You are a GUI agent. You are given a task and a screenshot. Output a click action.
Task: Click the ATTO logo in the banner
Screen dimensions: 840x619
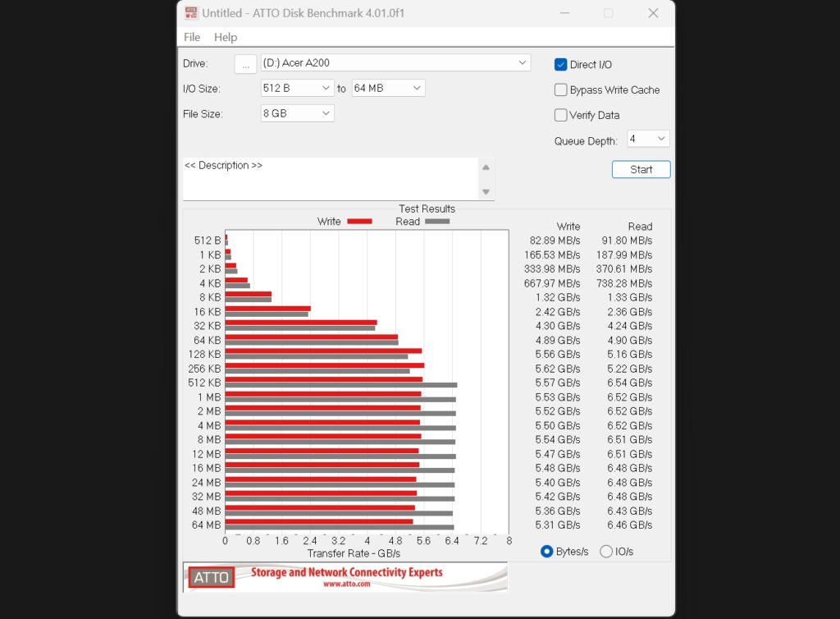211,577
